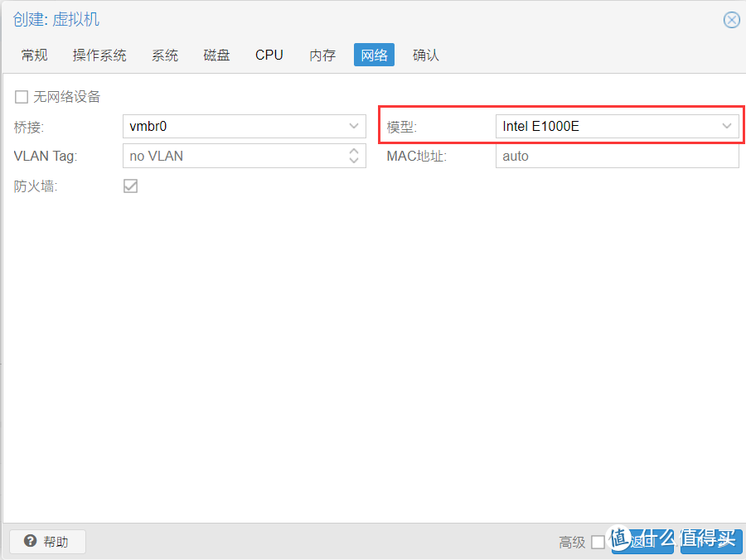Decrease VLAN Tag with down arrow
Screen dimensions: 746x560
click(x=354, y=161)
